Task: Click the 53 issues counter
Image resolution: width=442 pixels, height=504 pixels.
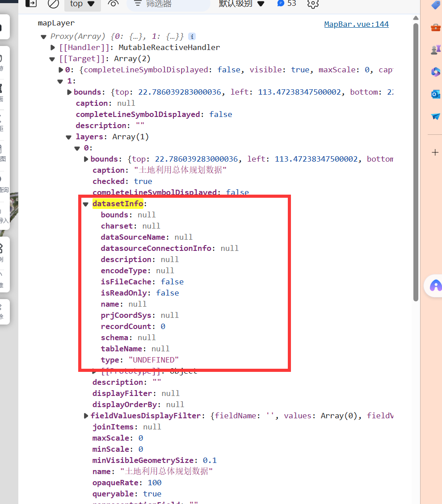Action: tap(286, 4)
